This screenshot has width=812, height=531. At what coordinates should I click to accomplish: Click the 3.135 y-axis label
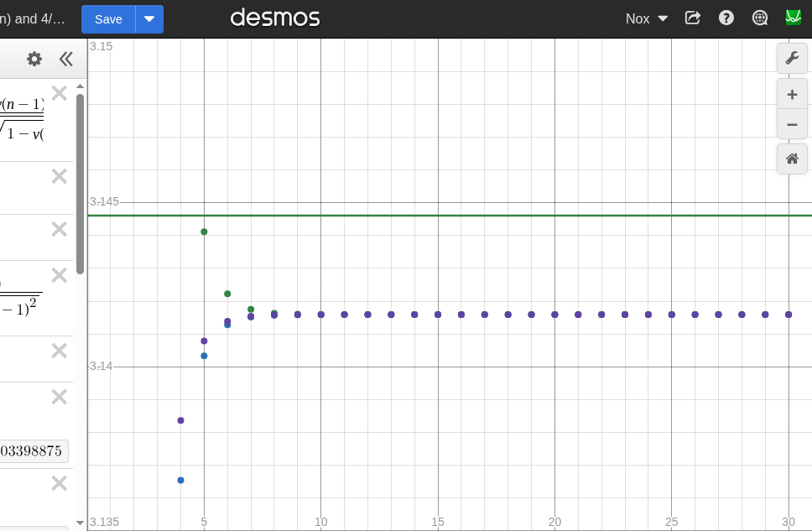[104, 522]
